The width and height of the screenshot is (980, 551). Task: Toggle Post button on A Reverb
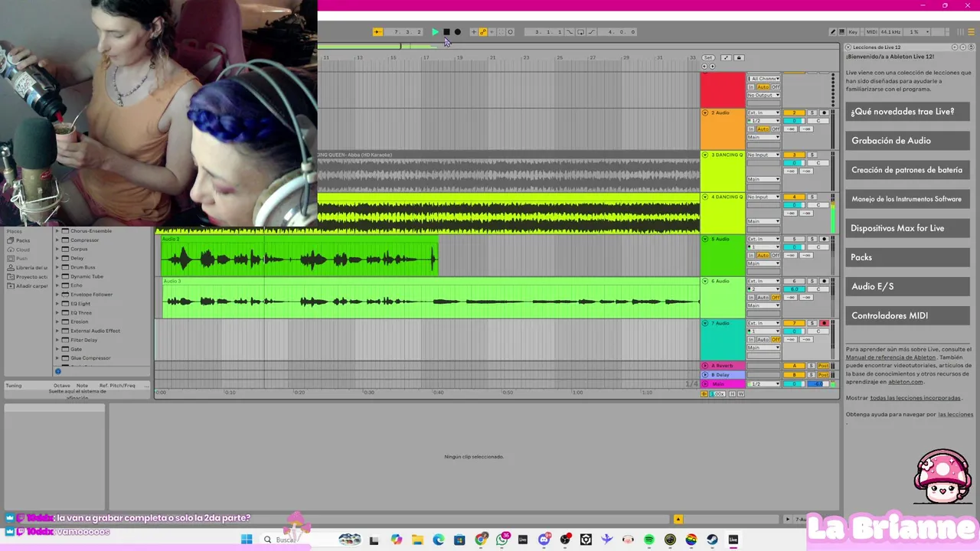point(823,366)
